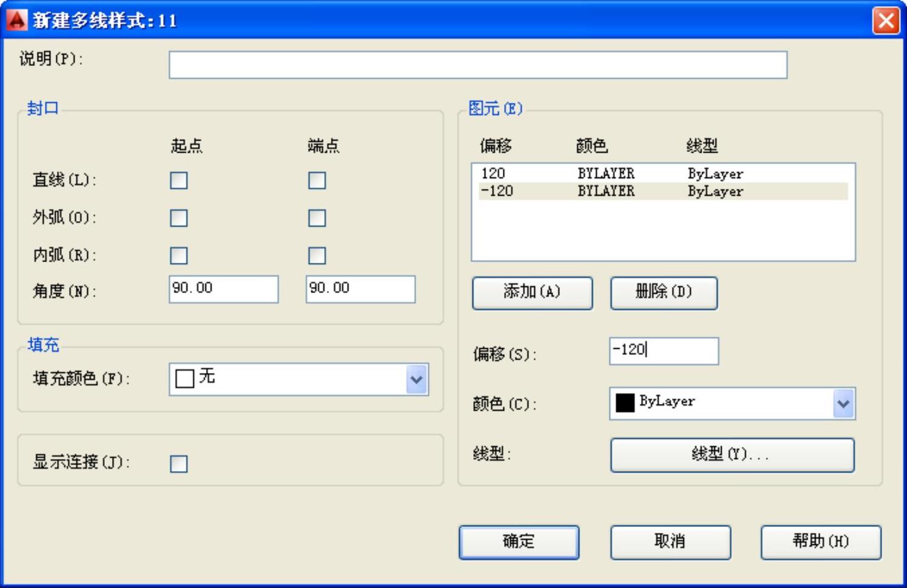Click the 偏移 column header
907x588 pixels.
click(x=496, y=146)
